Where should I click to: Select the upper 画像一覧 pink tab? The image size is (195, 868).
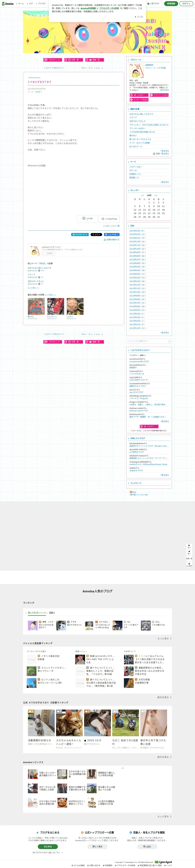(94, 60)
